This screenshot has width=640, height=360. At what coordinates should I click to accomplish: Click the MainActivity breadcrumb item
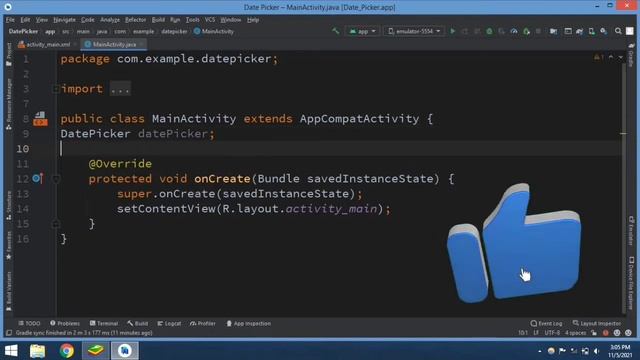[214, 31]
